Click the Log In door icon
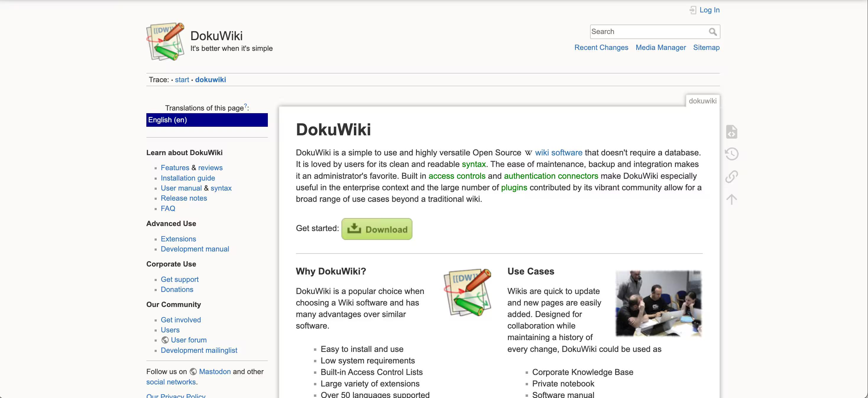This screenshot has height=398, width=868. tap(692, 10)
